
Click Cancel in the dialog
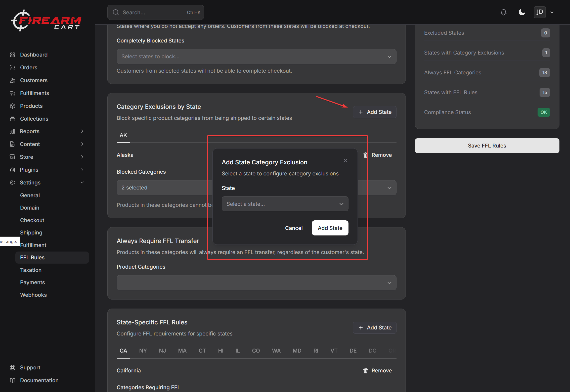click(294, 228)
